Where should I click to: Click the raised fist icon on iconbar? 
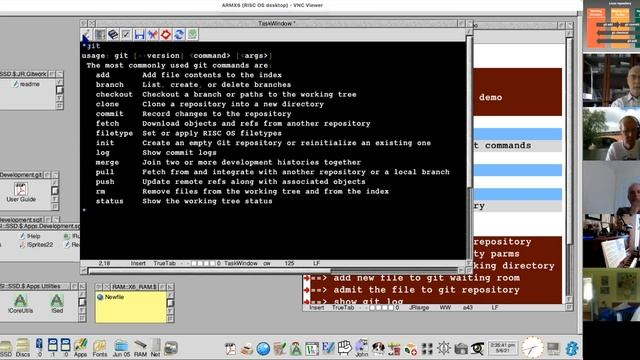(x=344, y=348)
